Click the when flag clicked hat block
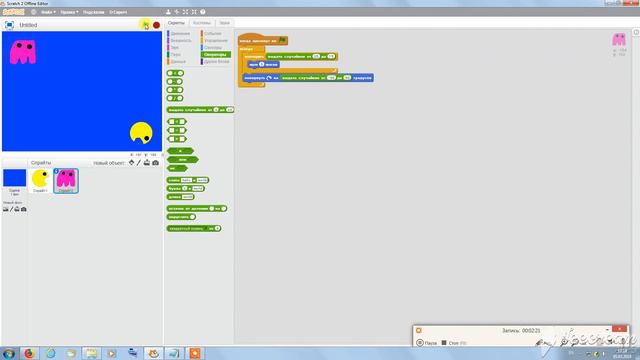Screen dimensions: 640x360 263,40
